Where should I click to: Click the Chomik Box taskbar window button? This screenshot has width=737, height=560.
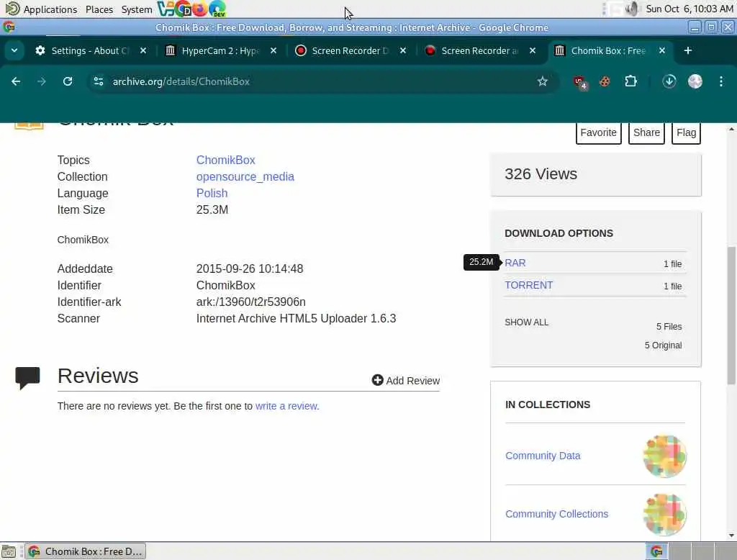point(85,551)
